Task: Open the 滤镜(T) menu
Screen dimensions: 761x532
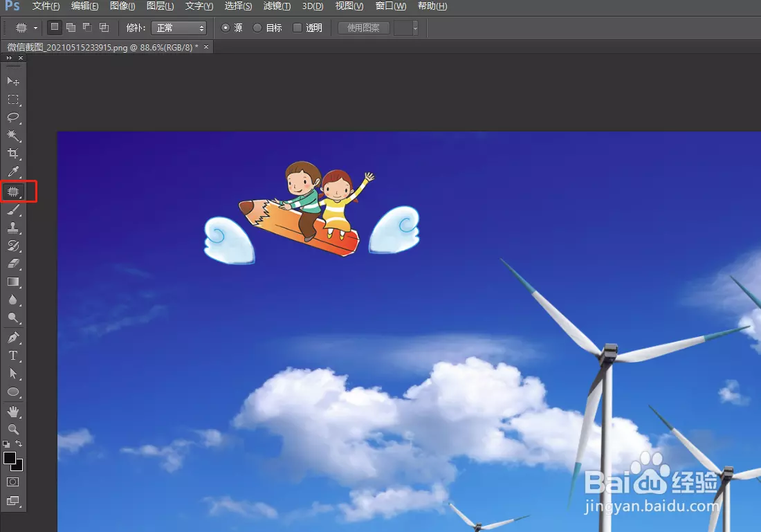Action: point(277,6)
